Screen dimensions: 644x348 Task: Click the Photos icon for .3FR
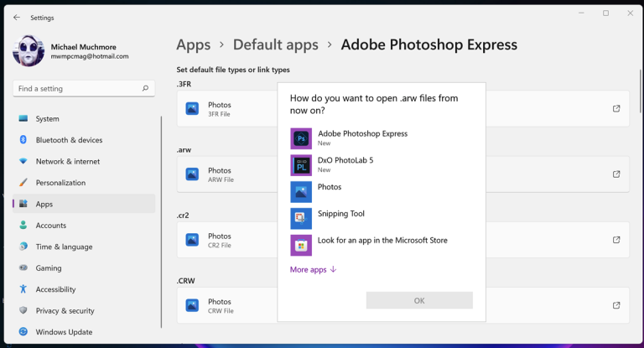point(192,108)
